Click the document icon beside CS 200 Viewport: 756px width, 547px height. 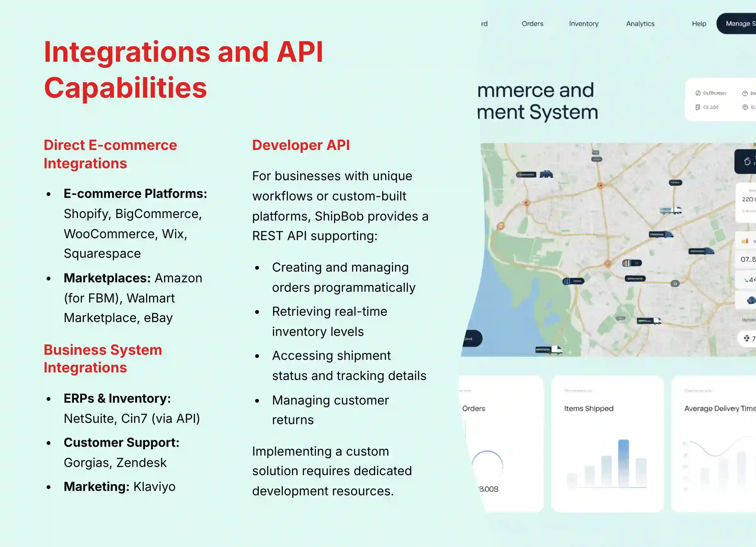pos(698,107)
